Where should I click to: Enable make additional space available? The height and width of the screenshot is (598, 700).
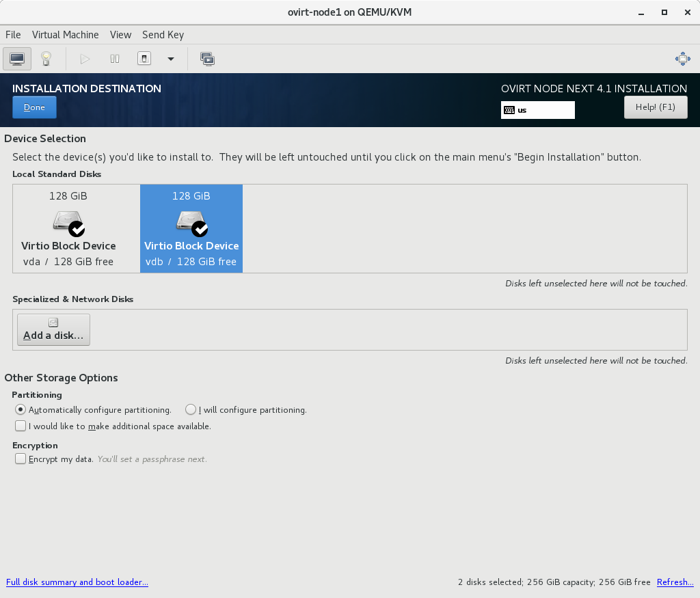pos(113,426)
